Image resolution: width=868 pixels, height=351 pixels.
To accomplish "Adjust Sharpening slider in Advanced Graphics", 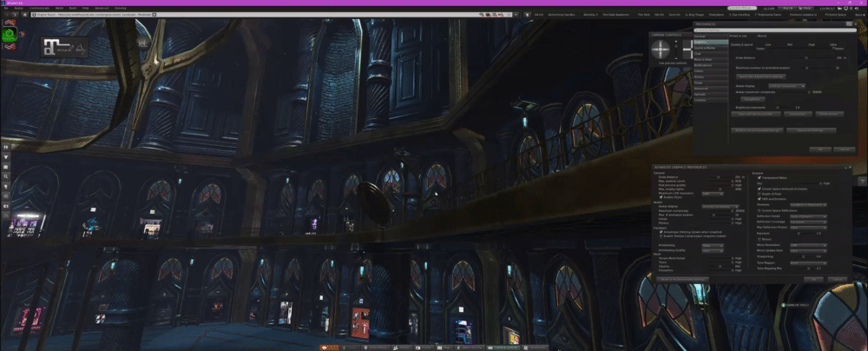I will pos(806,257).
